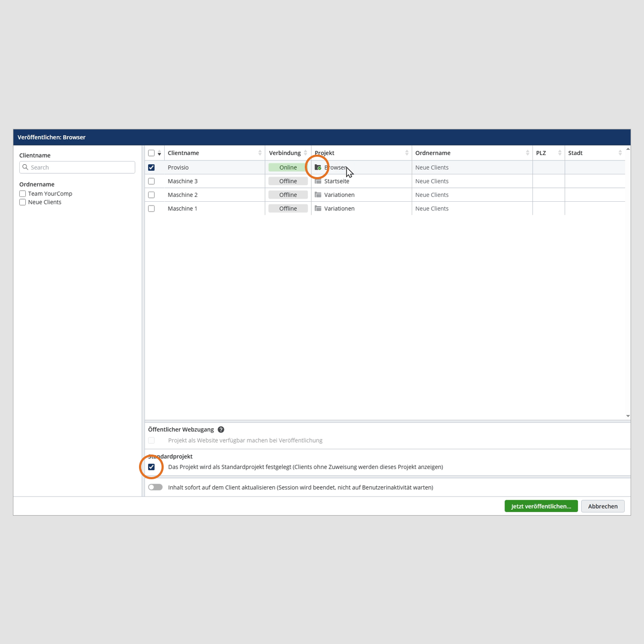Check the Maschine 3 client checkbox

(x=151, y=181)
